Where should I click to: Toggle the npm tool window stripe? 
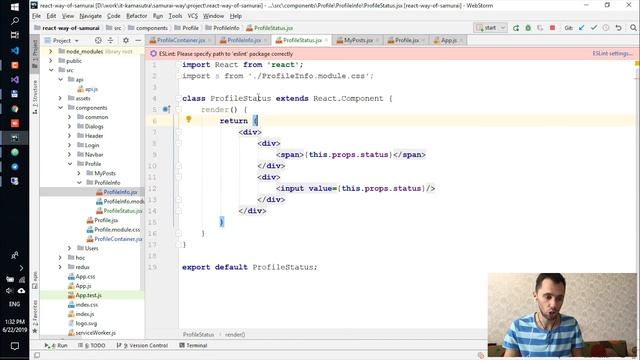[x=35, y=280]
